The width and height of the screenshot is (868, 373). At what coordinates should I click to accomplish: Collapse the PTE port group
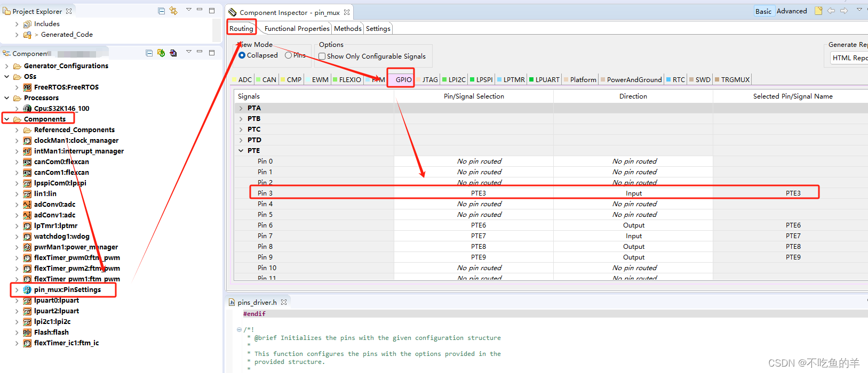[241, 151]
